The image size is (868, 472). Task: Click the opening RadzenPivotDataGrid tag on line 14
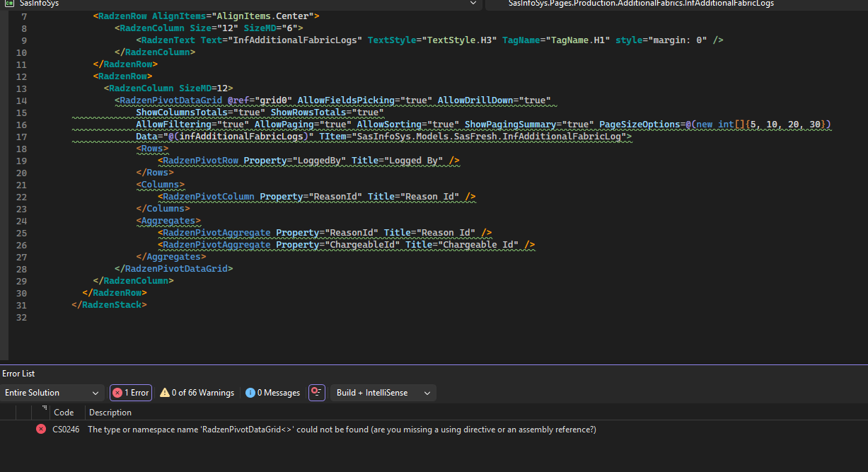tap(170, 100)
